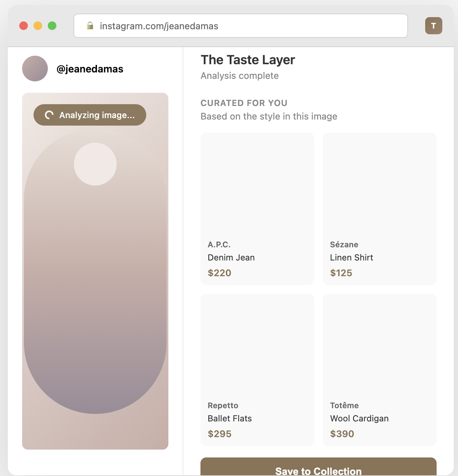The image size is (458, 476).
Task: Click the Analyzing image status pill
Action: coord(90,115)
